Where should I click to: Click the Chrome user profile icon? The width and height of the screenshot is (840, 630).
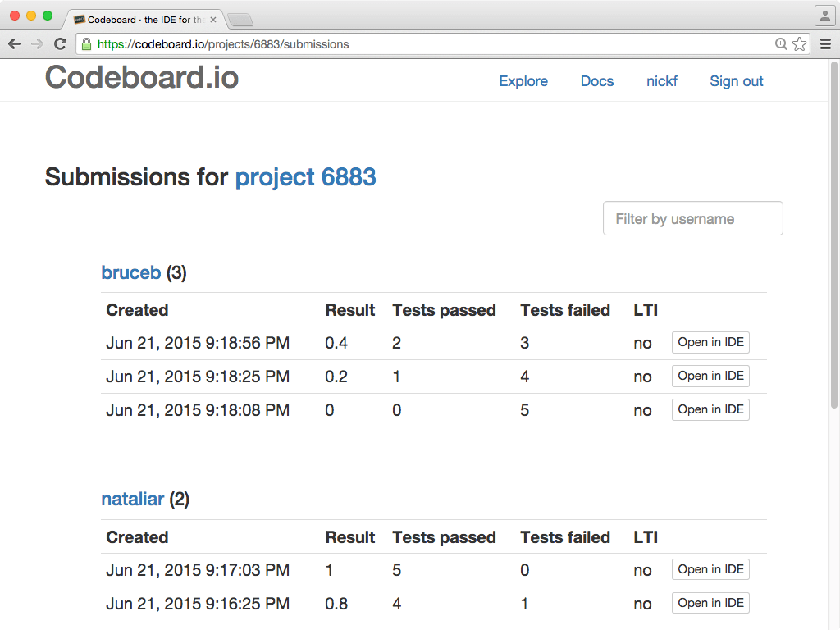click(x=825, y=16)
